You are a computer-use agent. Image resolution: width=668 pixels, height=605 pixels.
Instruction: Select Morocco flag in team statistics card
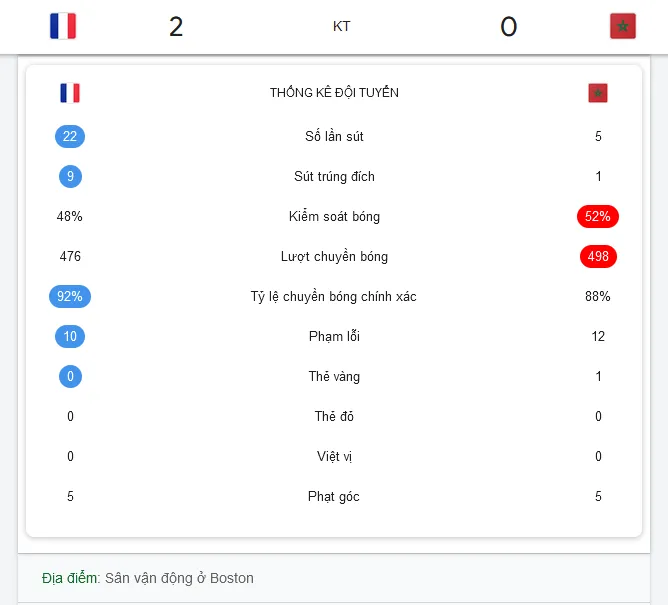598,93
